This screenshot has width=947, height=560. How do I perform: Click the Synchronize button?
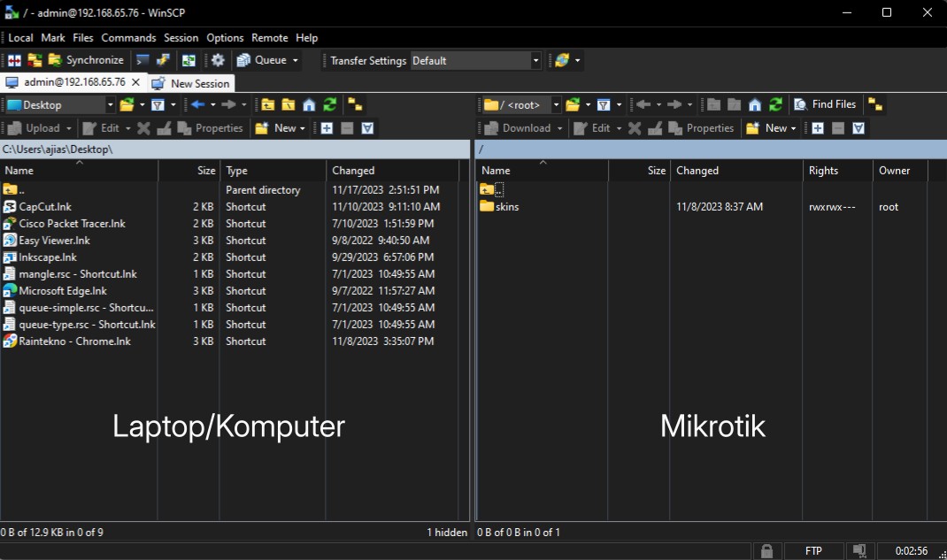point(86,60)
